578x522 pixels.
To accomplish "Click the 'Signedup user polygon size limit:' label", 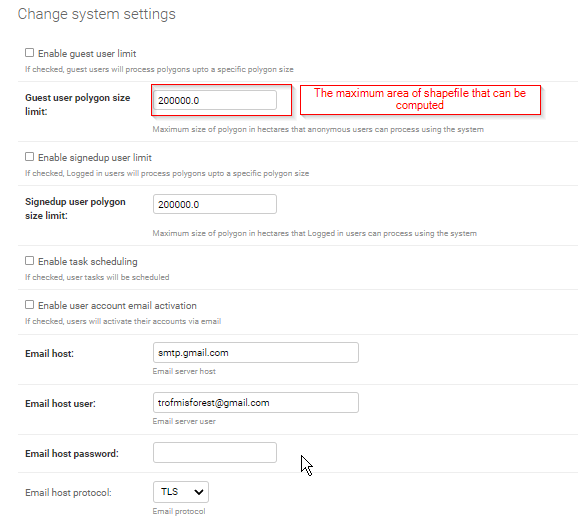I will tap(75, 208).
